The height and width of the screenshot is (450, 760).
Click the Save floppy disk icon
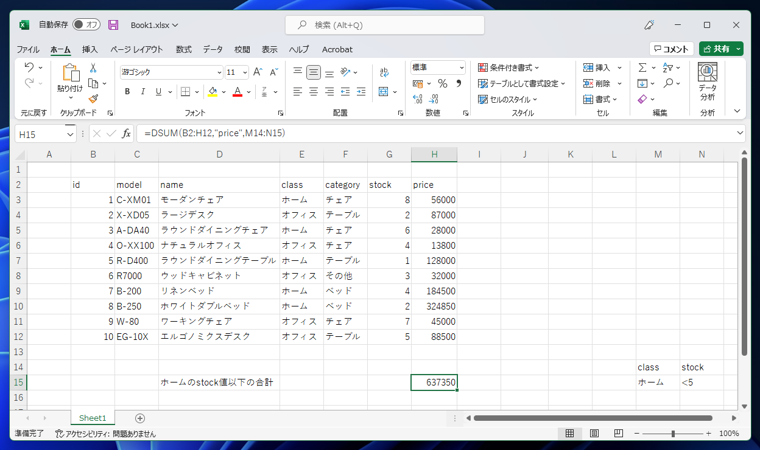click(x=113, y=25)
